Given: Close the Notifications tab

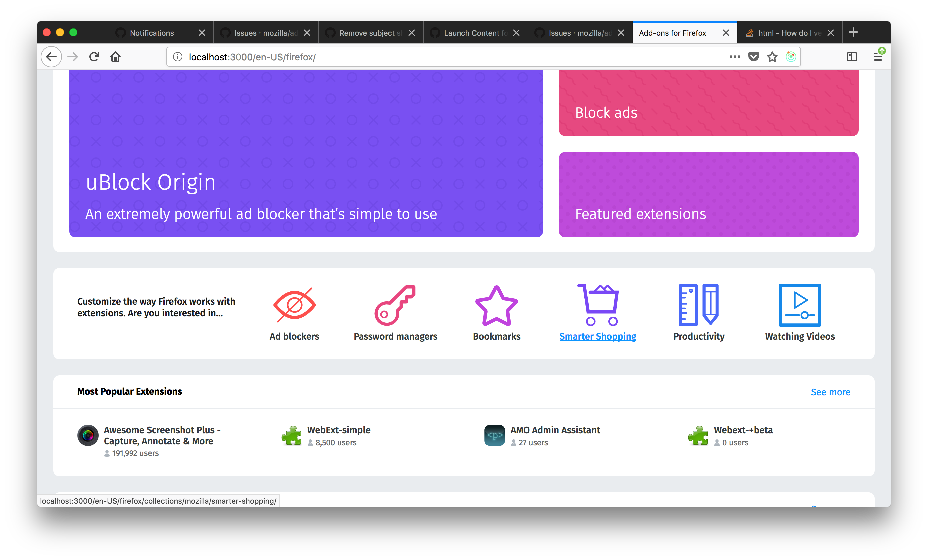Looking at the screenshot, I should [x=202, y=33].
